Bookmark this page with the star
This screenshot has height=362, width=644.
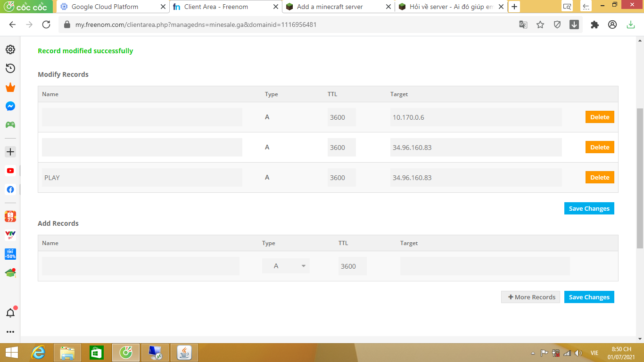pyautogui.click(x=540, y=25)
